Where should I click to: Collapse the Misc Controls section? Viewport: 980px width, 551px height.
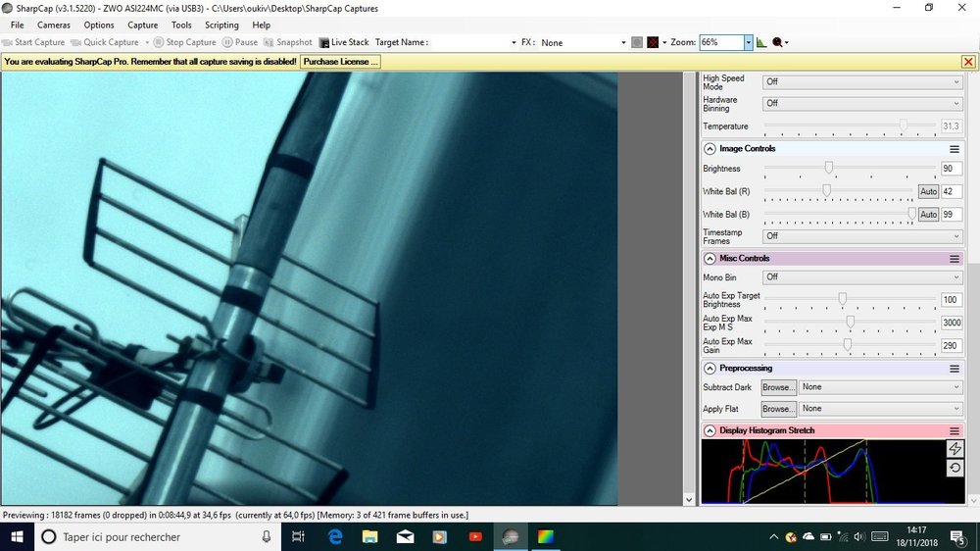[x=710, y=258]
